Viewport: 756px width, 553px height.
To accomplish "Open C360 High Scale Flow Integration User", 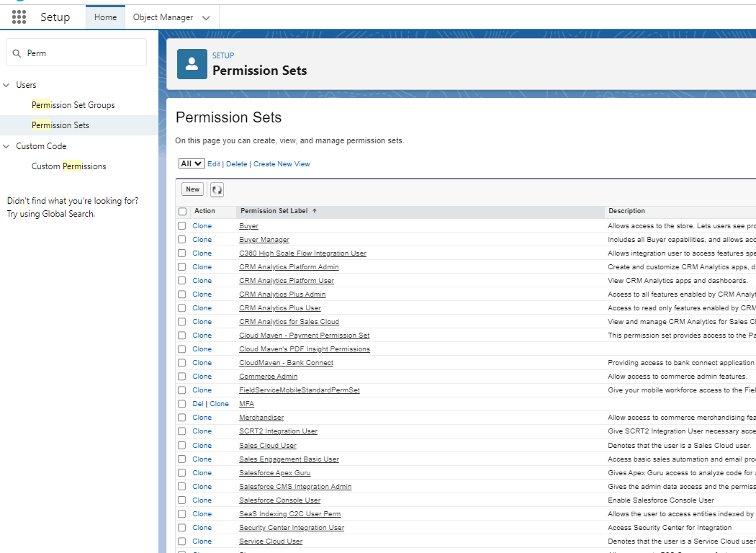I will pyautogui.click(x=303, y=253).
